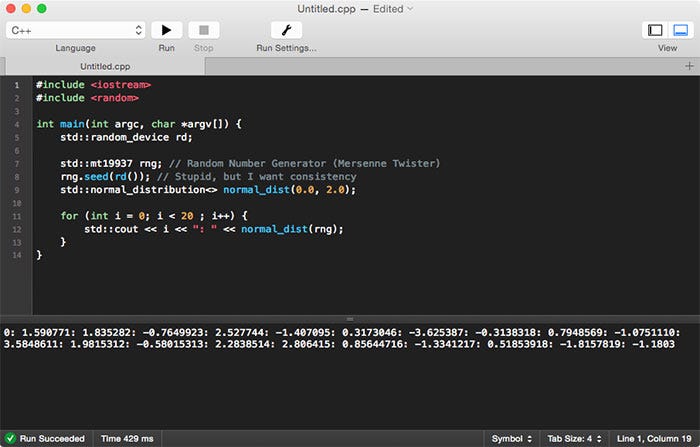Click the Time 429 ms status text
Image resolution: width=700 pixels, height=447 pixels.
[127, 439]
